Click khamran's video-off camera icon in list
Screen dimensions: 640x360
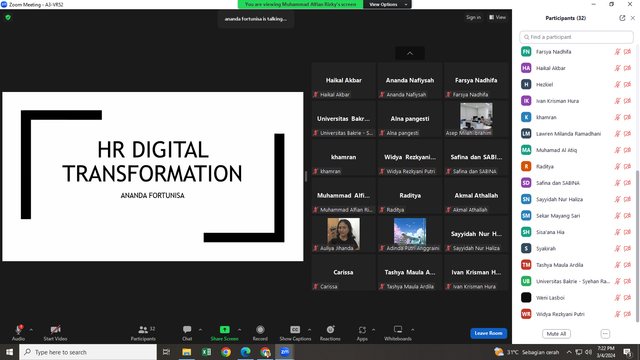coord(627,117)
